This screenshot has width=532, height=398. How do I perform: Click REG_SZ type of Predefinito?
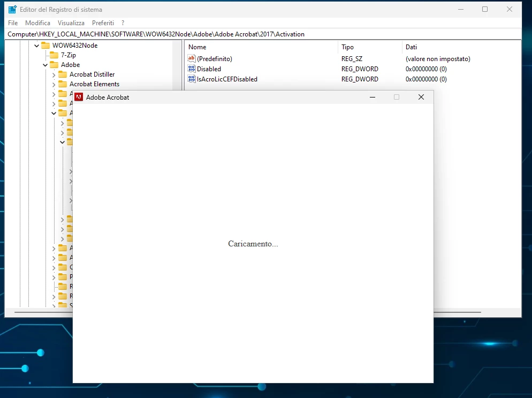tap(352, 59)
